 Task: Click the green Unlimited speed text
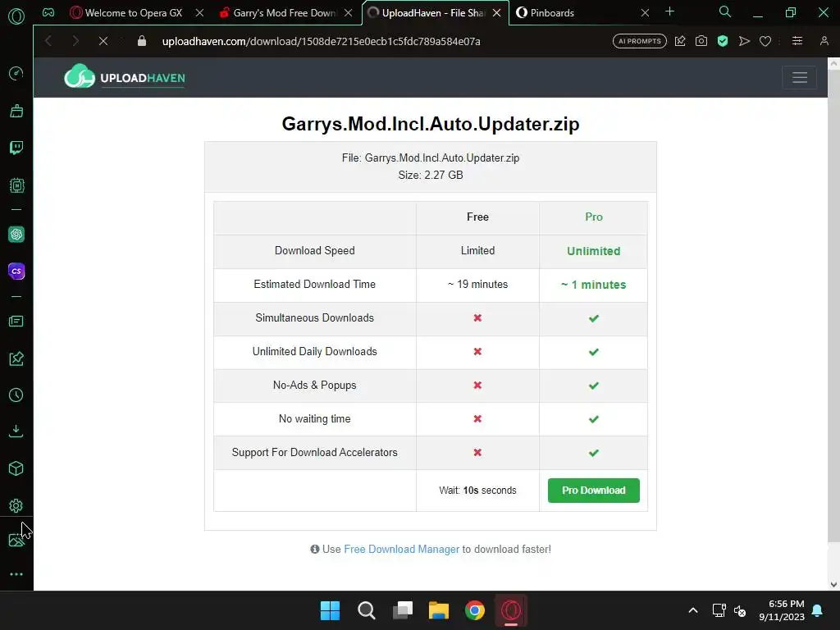[594, 251]
